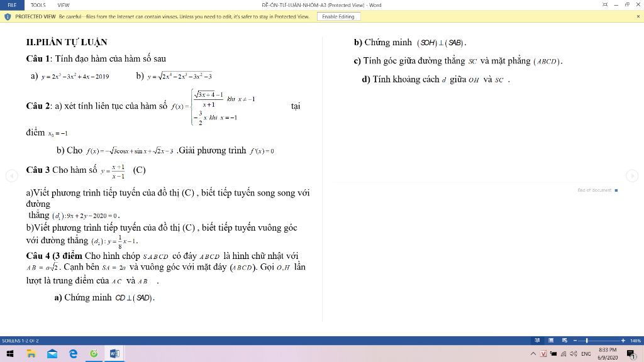Click the Protected View shield icon
This screenshot has width=644, height=362.
click(8, 17)
